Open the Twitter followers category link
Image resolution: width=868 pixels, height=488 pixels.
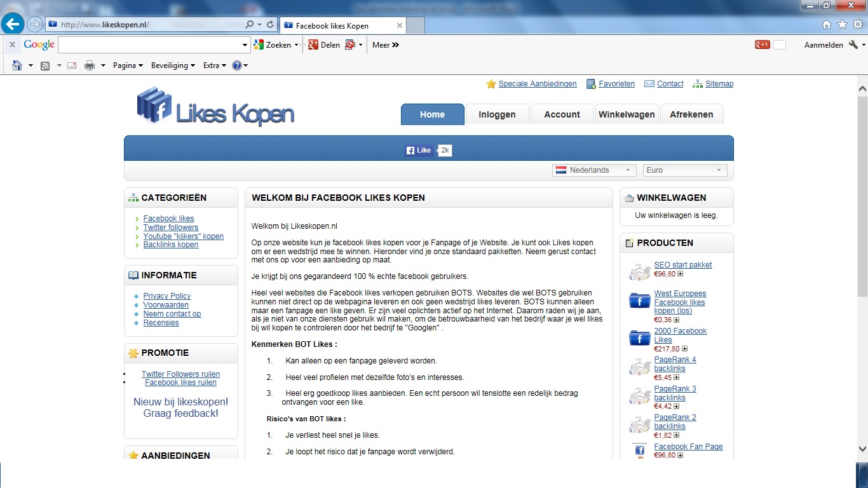click(171, 227)
